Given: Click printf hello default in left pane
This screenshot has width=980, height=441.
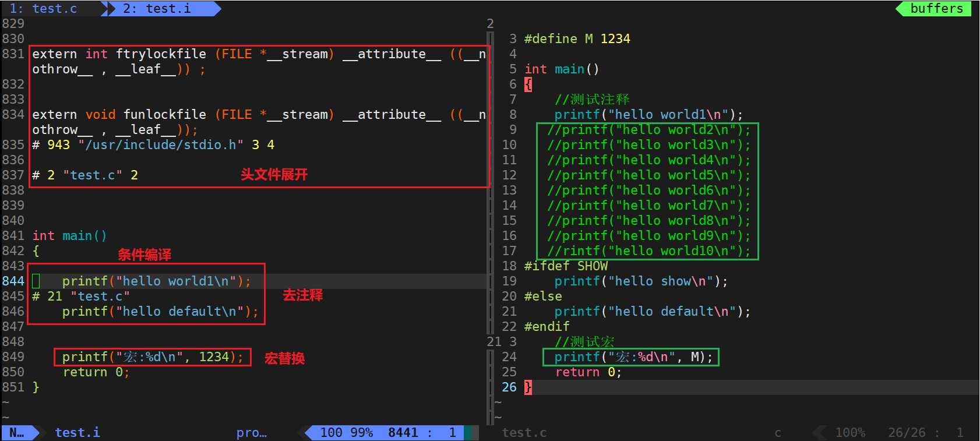Looking at the screenshot, I should tap(160, 312).
